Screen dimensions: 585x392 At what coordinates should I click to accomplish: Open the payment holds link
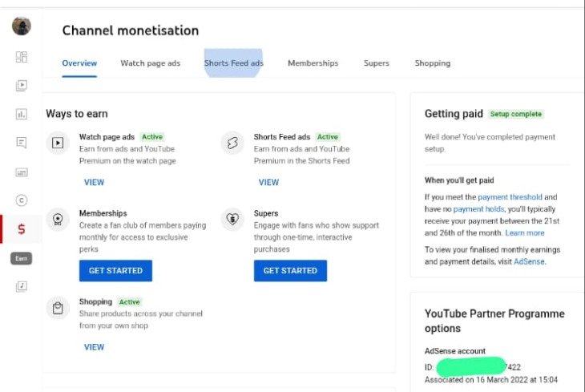point(478,208)
